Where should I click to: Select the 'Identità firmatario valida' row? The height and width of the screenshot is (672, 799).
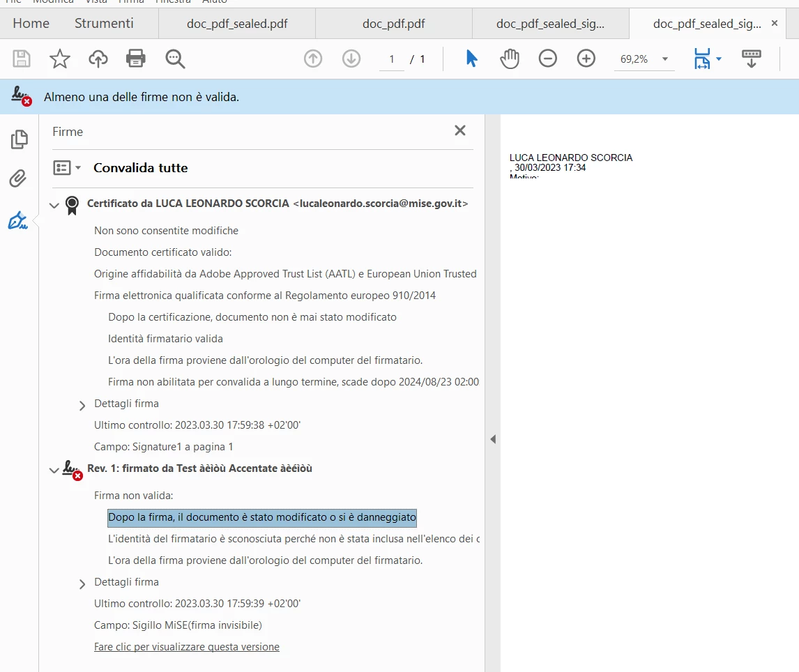click(165, 339)
